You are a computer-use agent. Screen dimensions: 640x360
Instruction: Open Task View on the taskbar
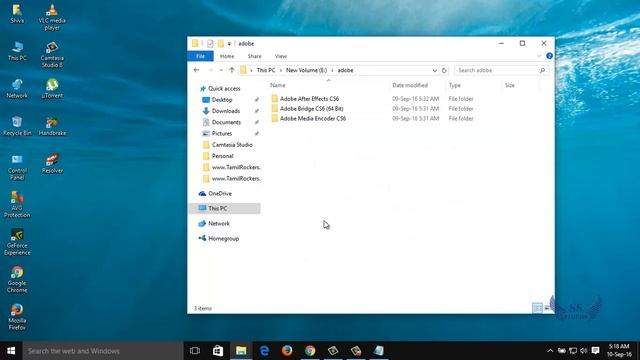click(195, 351)
